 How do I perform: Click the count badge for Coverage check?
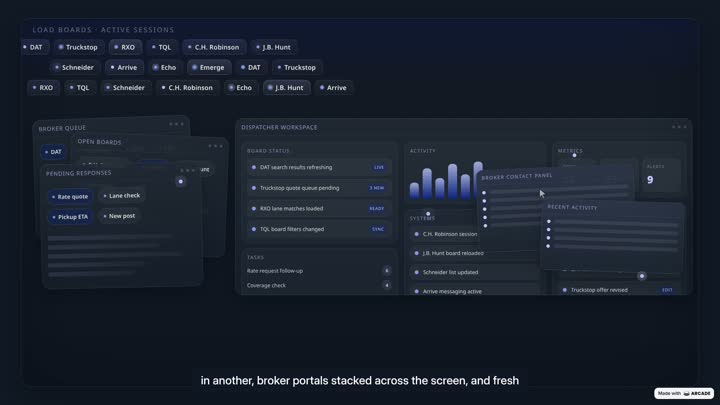pyautogui.click(x=387, y=286)
